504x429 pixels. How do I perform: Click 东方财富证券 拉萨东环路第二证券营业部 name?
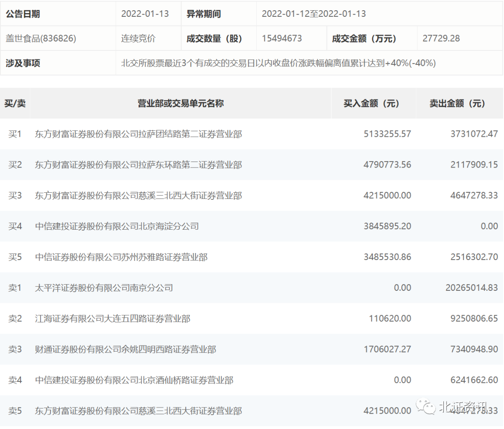click(x=138, y=165)
